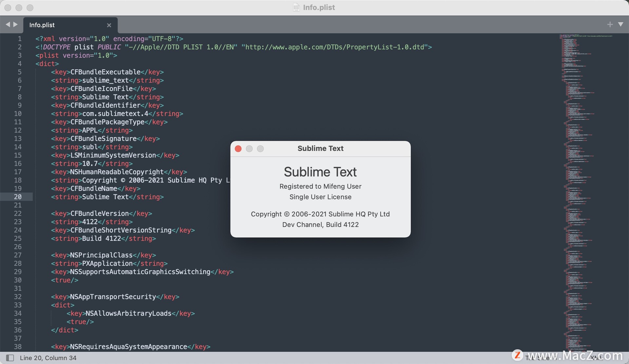Image resolution: width=629 pixels, height=364 pixels.
Task: Close the Sublime Text about dialog
Action: tap(238, 149)
